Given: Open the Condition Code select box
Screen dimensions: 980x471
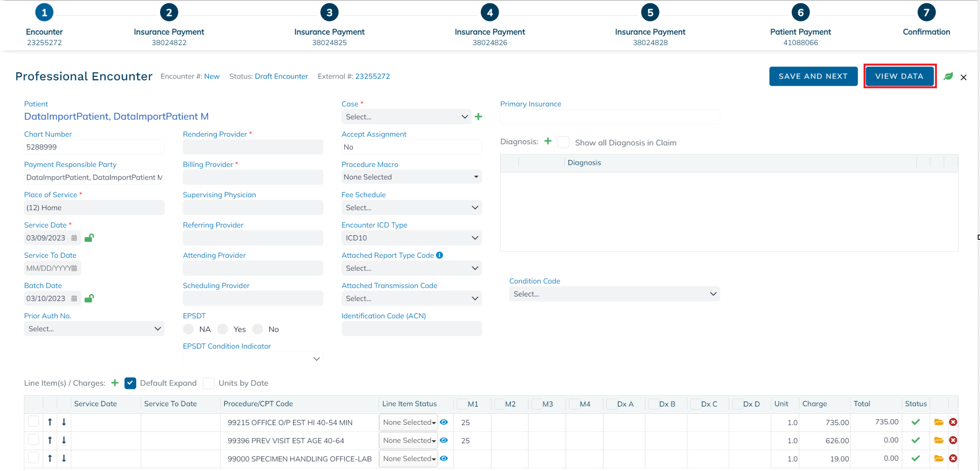Looking at the screenshot, I should (614, 294).
